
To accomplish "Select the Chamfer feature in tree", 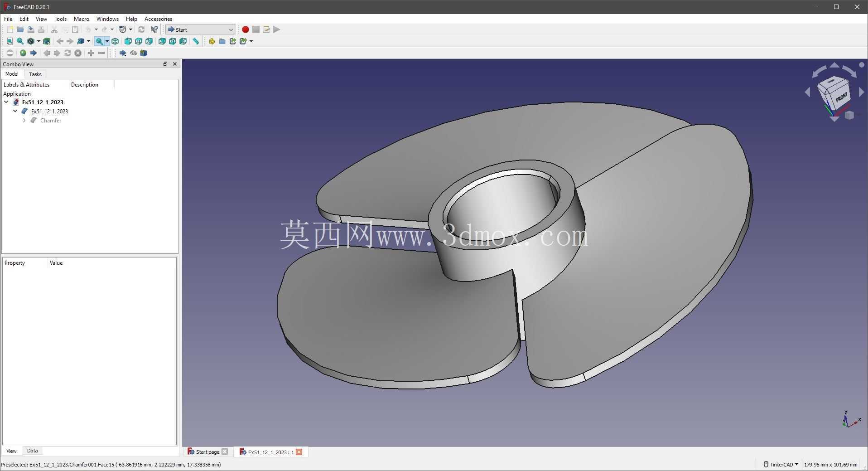I will [50, 121].
